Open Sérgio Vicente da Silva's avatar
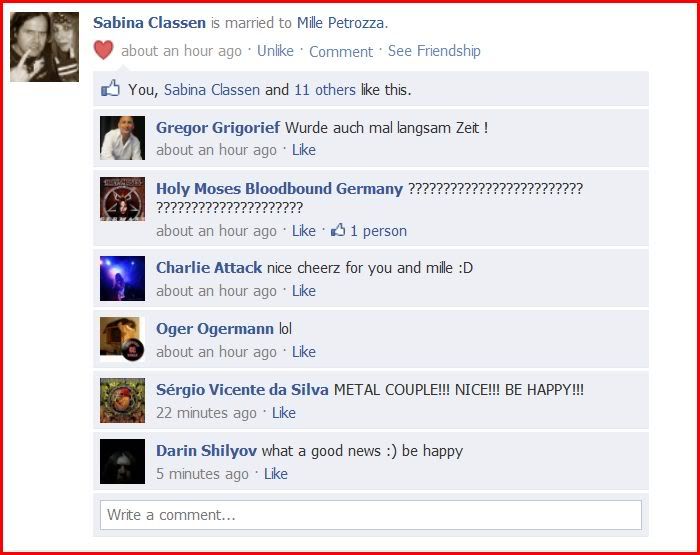 [x=122, y=401]
